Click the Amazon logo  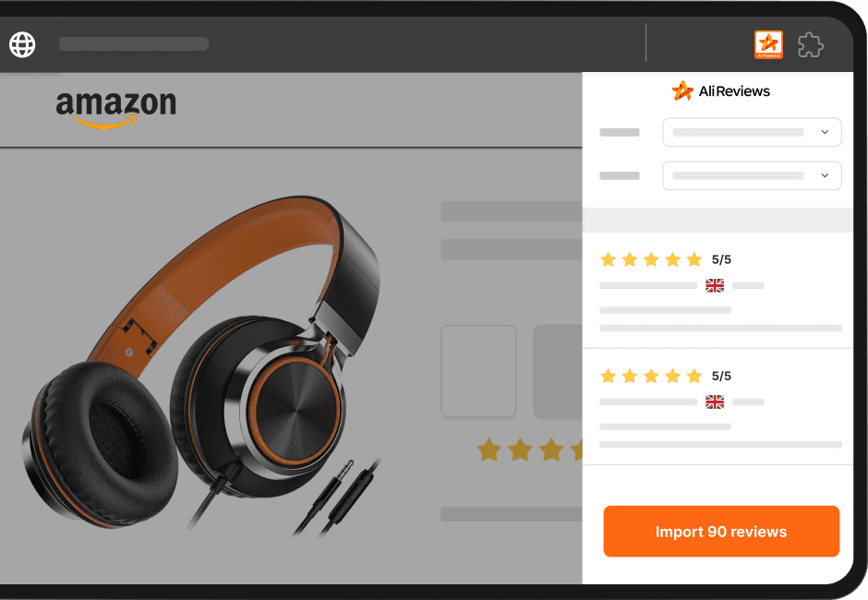116,109
